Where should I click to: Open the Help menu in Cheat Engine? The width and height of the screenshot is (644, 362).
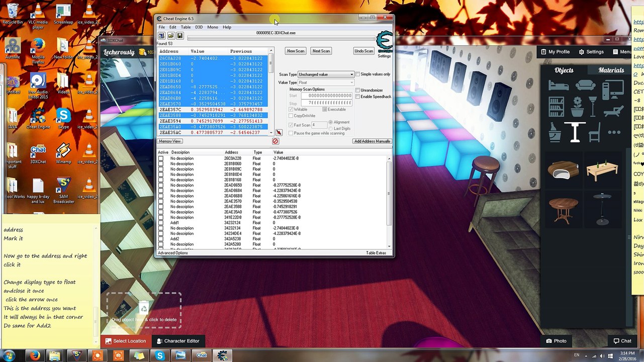(227, 27)
